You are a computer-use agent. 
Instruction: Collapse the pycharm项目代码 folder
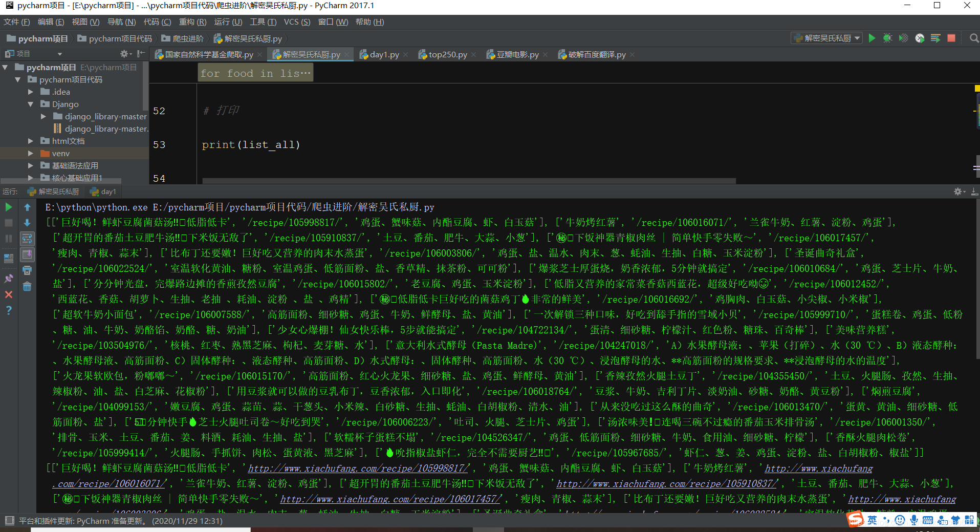[x=18, y=79]
